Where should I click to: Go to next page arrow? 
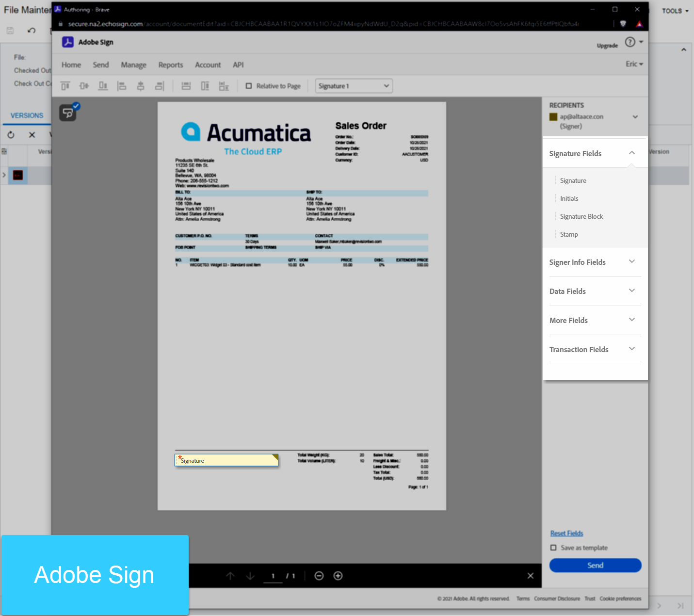[250, 576]
